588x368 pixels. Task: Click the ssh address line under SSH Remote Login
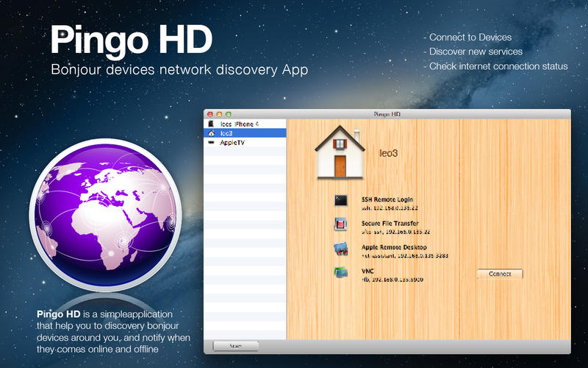pos(390,208)
